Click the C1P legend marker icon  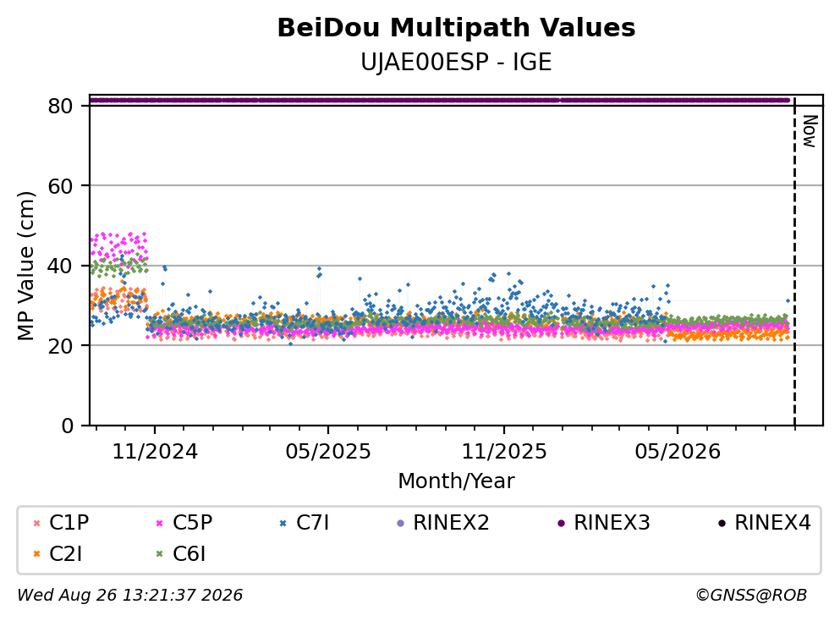click(36, 523)
